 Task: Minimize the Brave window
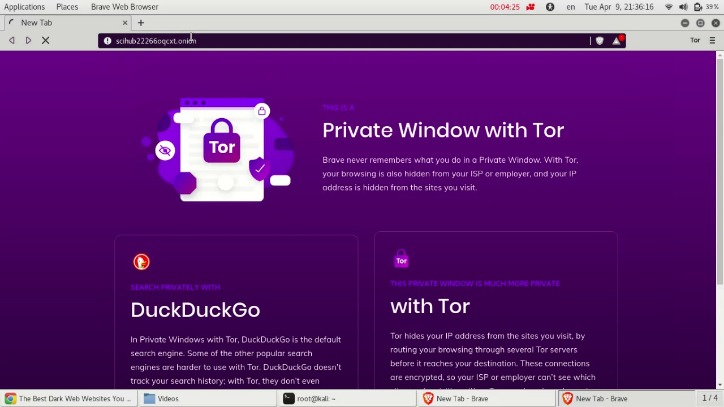coord(685,23)
